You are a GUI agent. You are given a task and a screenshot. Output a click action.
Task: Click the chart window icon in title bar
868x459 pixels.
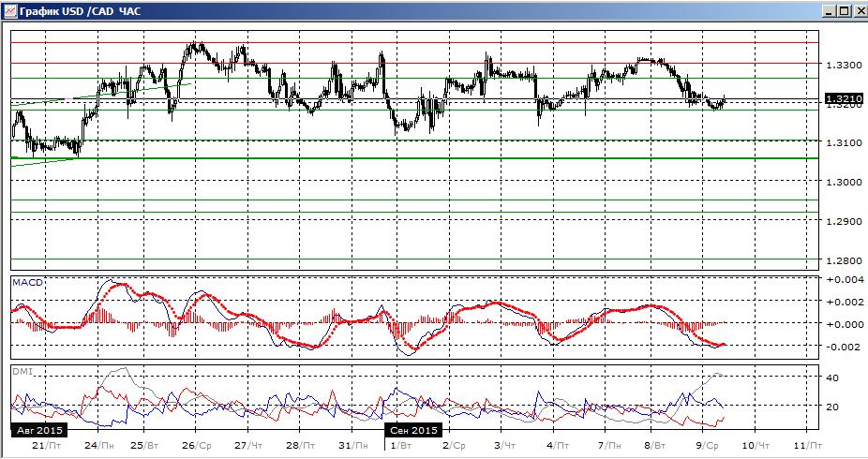pyautogui.click(x=10, y=10)
